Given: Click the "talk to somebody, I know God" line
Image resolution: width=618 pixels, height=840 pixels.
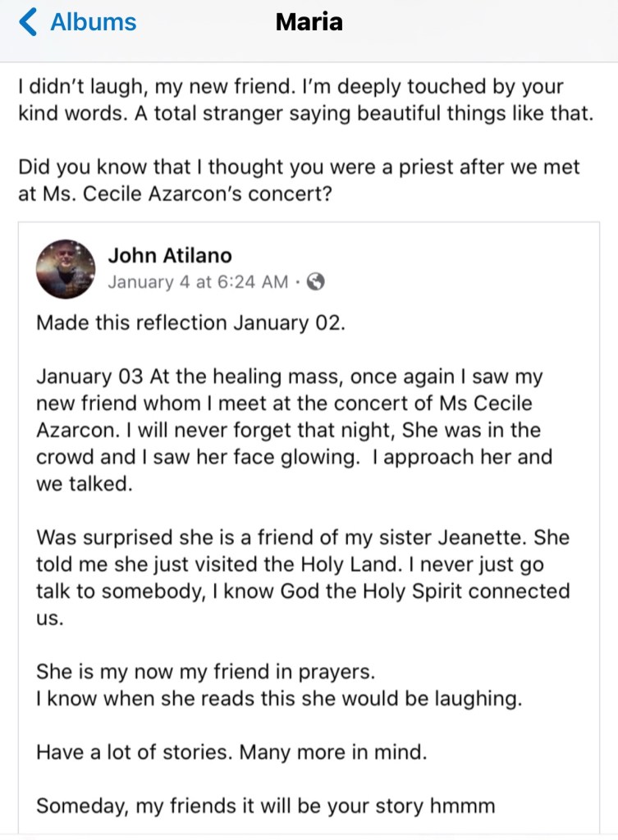Looking at the screenshot, I should [303, 591].
